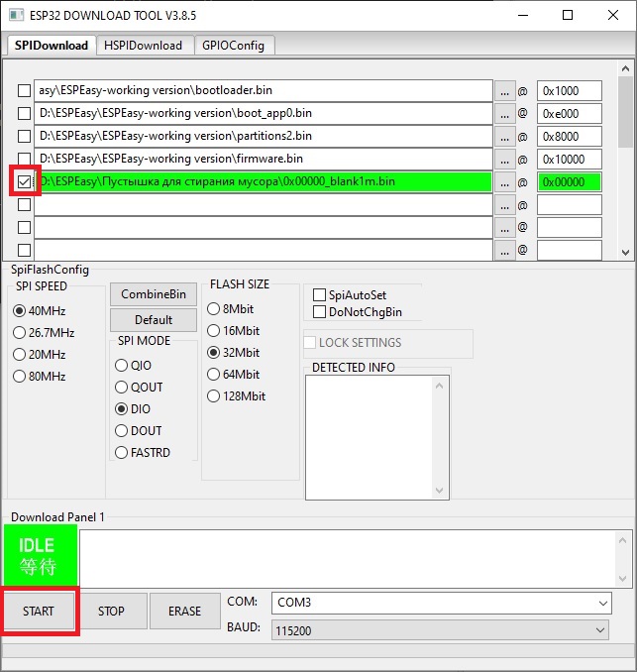Enable the firmware.bin row checkbox
The height and width of the screenshot is (672, 637).
pos(24,159)
